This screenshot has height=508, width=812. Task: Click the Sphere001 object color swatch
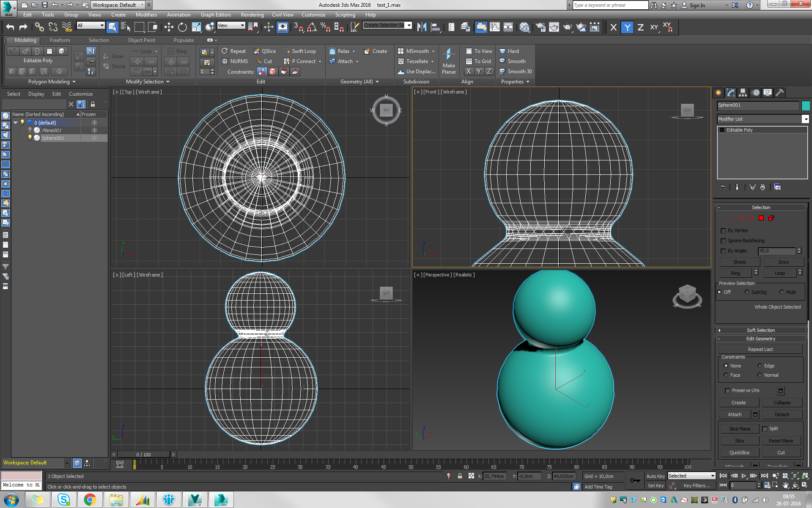806,105
